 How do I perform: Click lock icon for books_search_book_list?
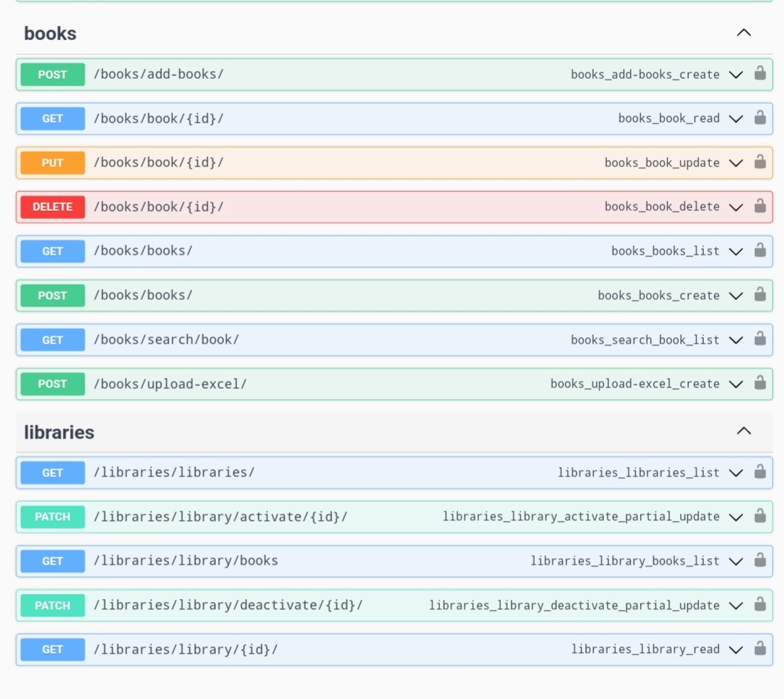pyautogui.click(x=760, y=339)
